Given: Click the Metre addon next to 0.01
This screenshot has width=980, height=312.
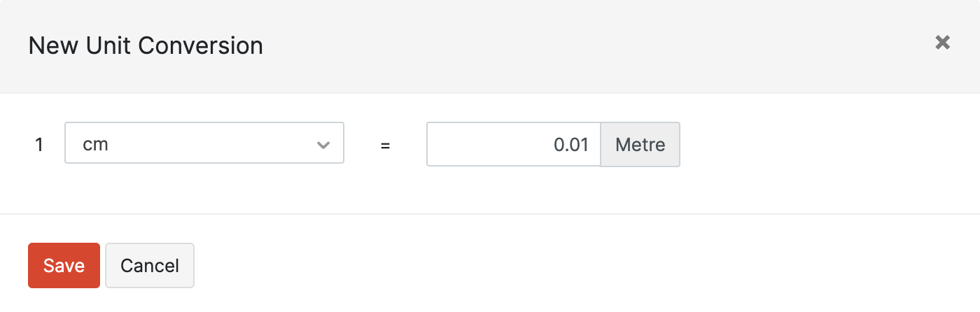Looking at the screenshot, I should tap(640, 145).
